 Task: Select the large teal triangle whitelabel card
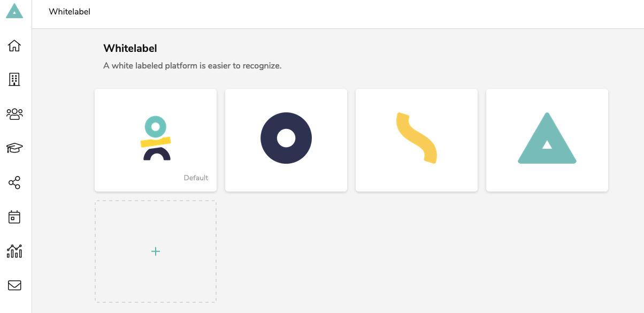point(547,140)
